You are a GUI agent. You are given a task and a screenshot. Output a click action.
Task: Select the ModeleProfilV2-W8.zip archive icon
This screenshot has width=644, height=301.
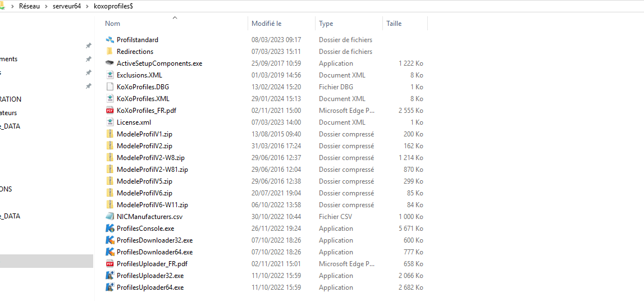coord(109,158)
